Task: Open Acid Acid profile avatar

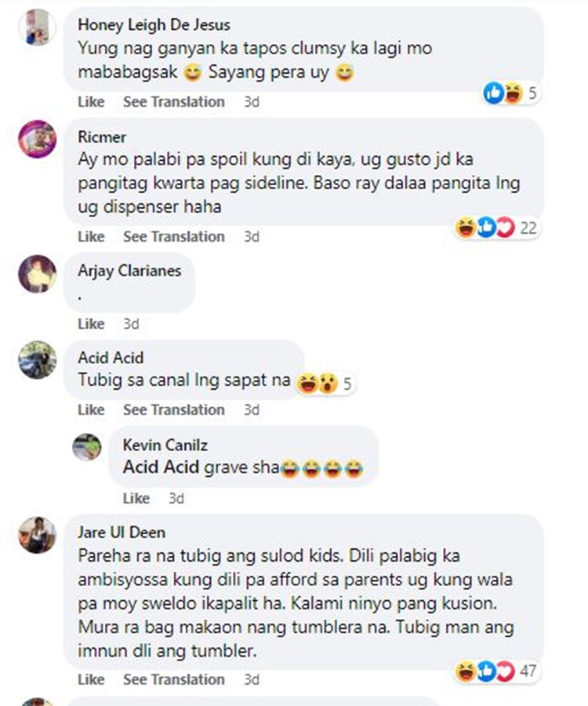Action: pyautogui.click(x=38, y=360)
